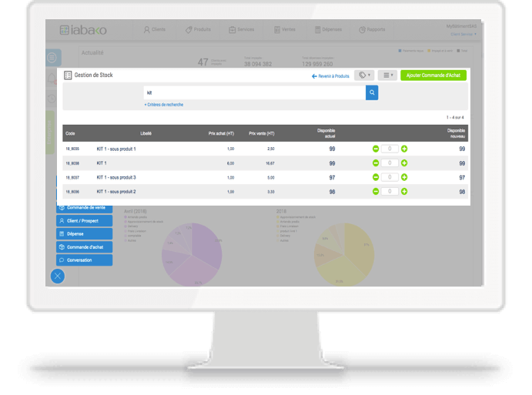Click the Commande d'achat quick-add button
This screenshot has width=532, height=395.
(x=84, y=247)
